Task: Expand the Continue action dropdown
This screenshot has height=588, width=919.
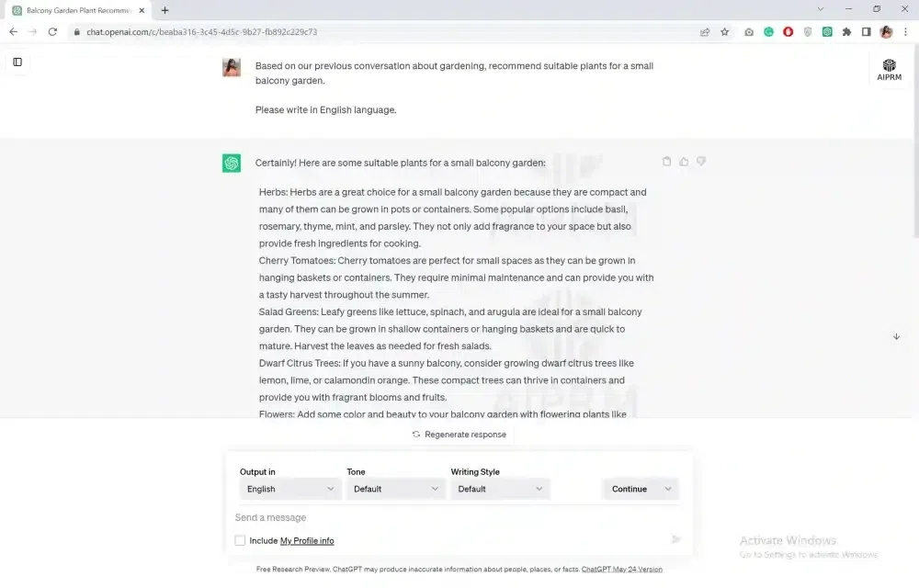Action: tap(641, 489)
